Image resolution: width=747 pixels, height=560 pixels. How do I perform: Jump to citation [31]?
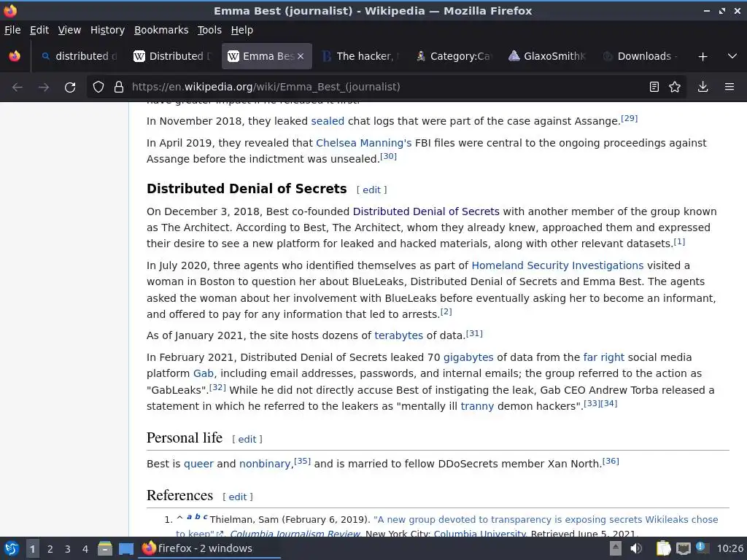pyautogui.click(x=474, y=333)
